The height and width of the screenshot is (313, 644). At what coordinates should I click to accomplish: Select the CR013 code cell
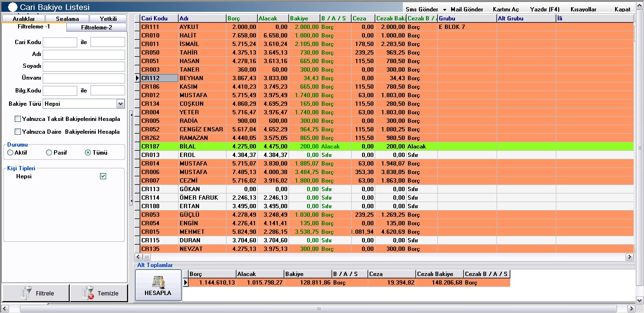pos(159,155)
